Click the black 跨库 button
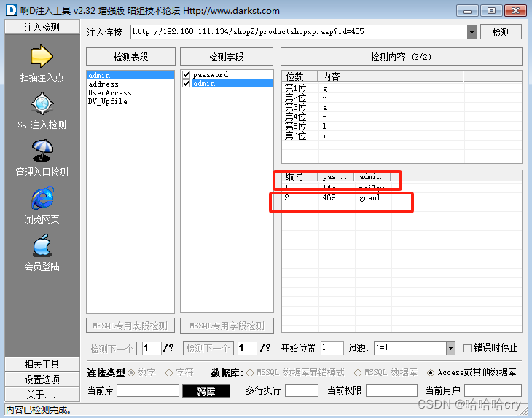Screen dimensions: 532x418 click(x=206, y=391)
